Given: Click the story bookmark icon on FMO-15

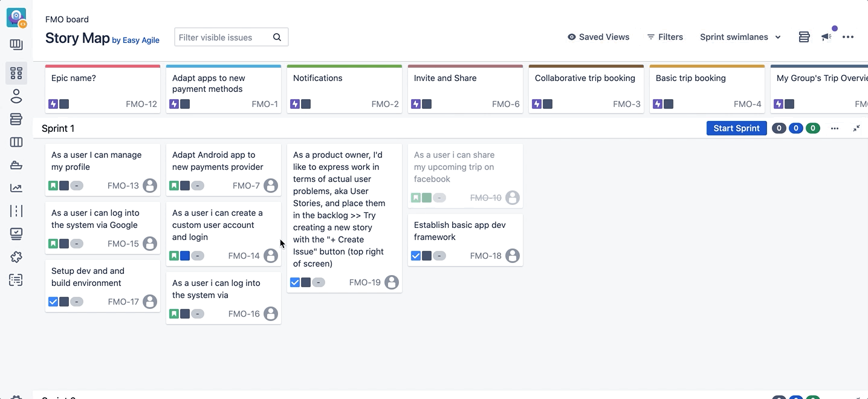Looking at the screenshot, I should click(53, 244).
